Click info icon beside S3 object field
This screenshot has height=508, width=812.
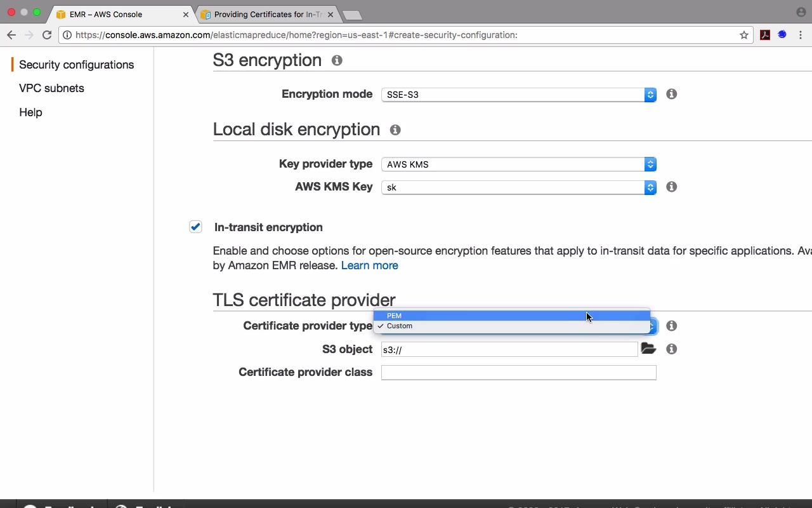coord(671,349)
